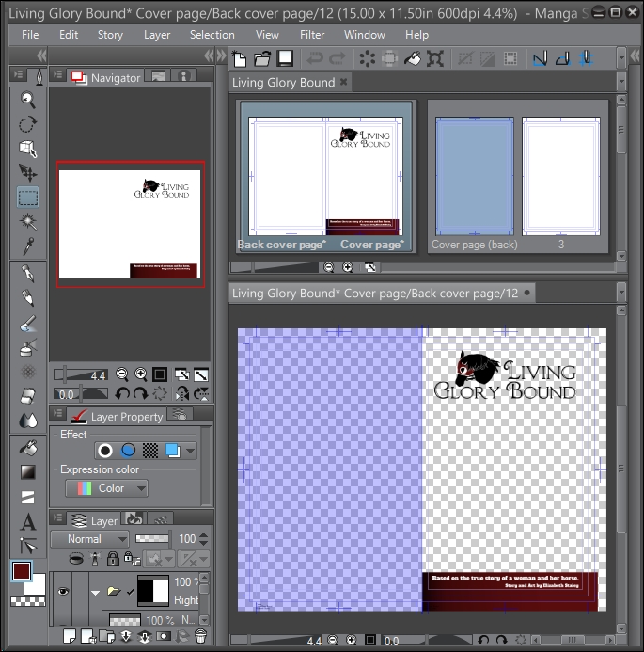Create a new raster layer

pyautogui.click(x=70, y=636)
